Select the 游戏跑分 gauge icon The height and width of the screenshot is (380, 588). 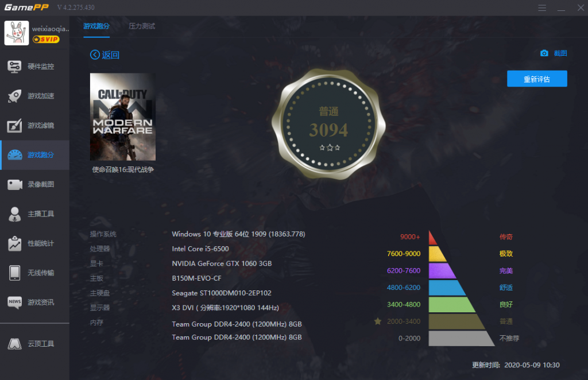[x=14, y=155]
